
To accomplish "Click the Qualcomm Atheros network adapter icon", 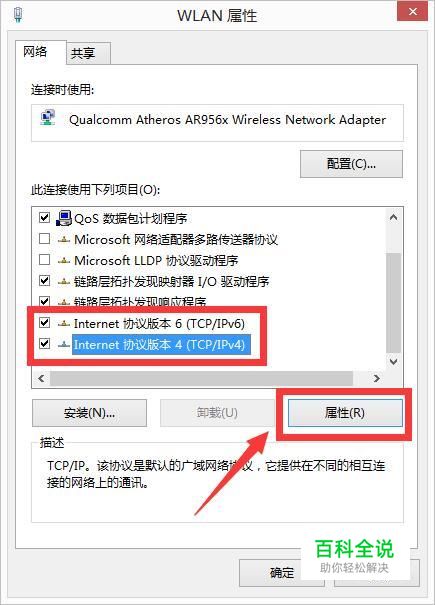I will click(48, 118).
